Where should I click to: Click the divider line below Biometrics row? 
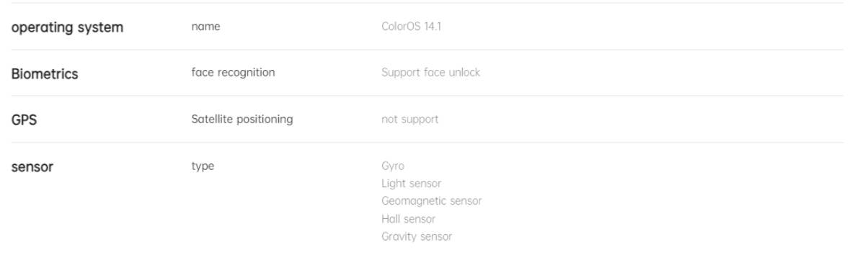426,96
